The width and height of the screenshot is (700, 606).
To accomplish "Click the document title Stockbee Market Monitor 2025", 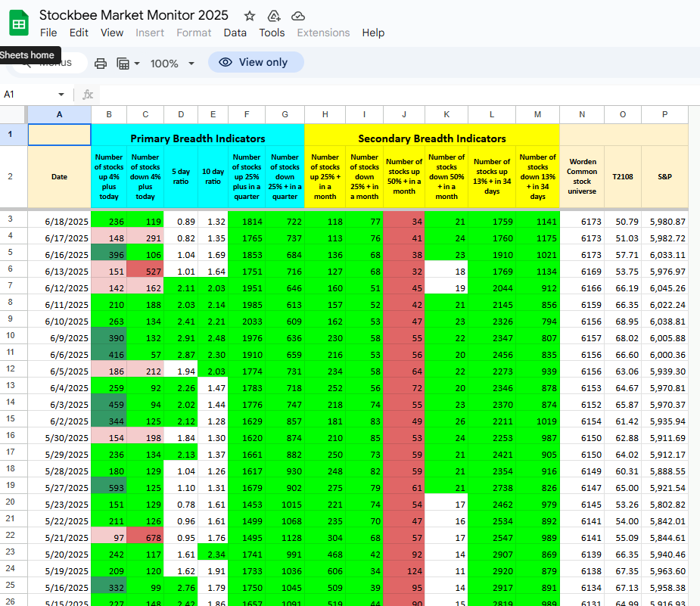I will coord(133,15).
